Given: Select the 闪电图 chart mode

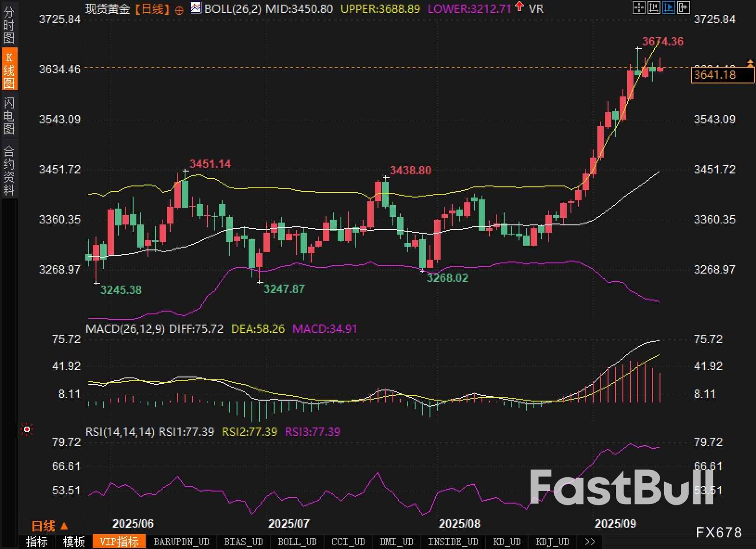Looking at the screenshot, I should coord(9,115).
